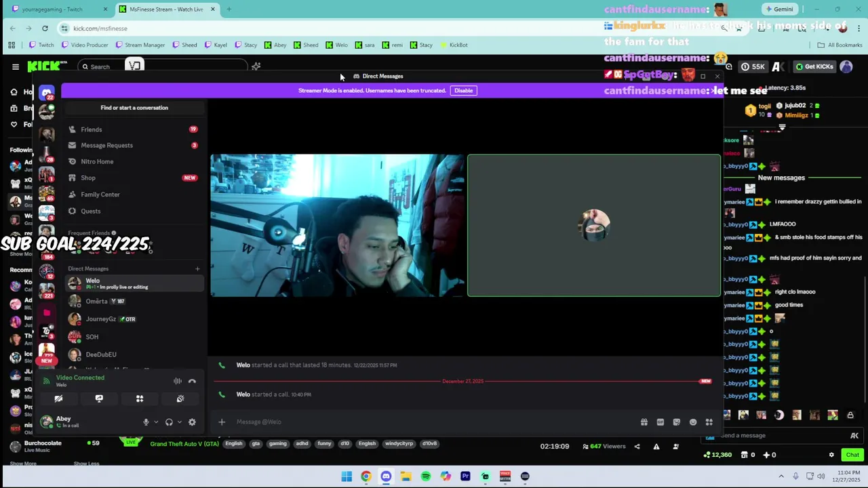
Task: Share the Kick stream
Action: click(x=637, y=446)
